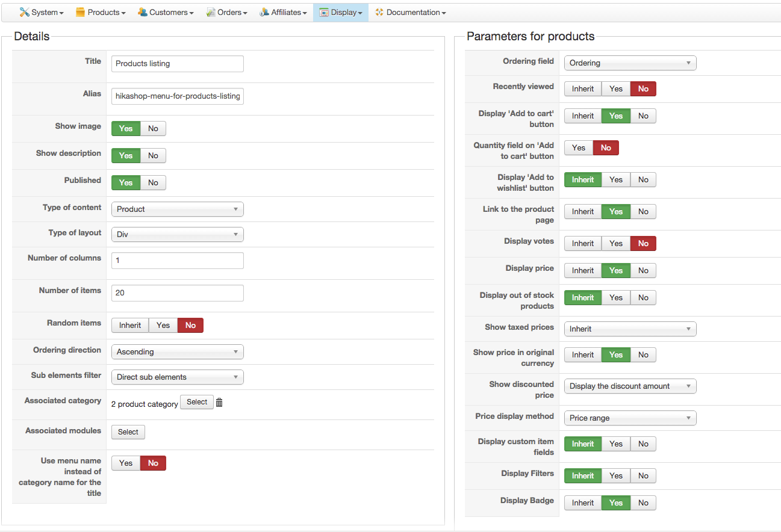Click the Products box icon
Viewport: 781px width, 532px height.
click(80, 12)
